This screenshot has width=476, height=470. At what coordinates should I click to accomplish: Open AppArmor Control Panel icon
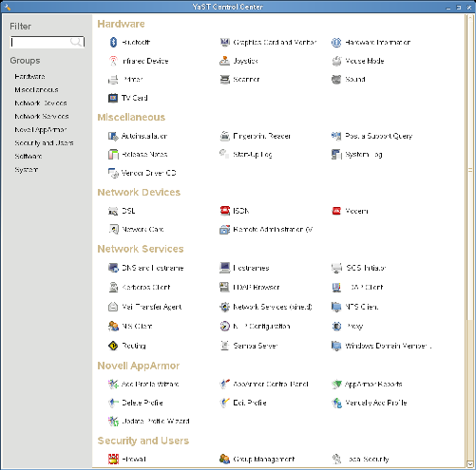click(225, 385)
